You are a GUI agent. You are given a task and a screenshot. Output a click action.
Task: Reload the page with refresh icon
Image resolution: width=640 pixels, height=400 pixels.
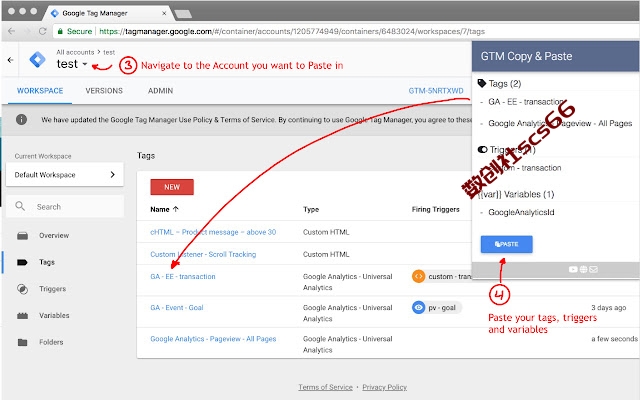pyautogui.click(x=42, y=31)
